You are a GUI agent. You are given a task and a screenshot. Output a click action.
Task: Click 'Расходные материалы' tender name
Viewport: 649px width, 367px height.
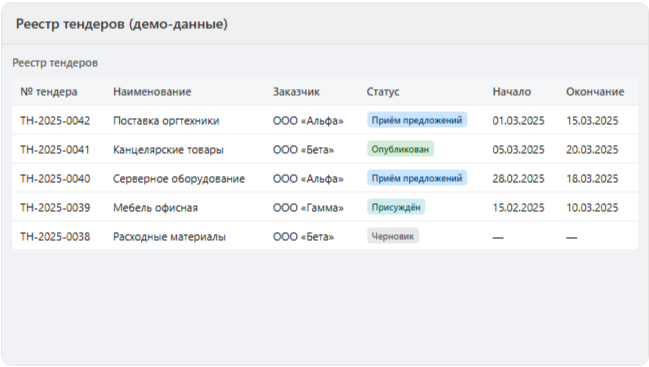(x=169, y=237)
